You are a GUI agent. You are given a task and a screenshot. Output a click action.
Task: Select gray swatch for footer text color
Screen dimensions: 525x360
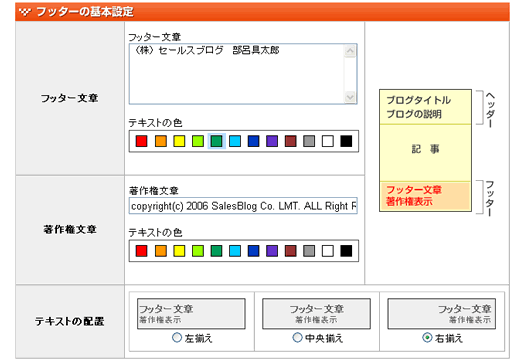coord(309,141)
